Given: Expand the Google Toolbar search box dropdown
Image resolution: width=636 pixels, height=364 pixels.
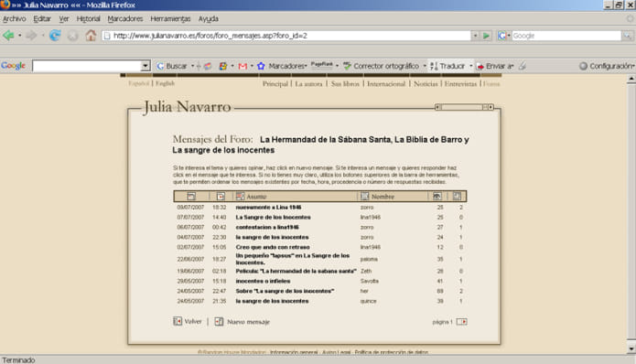Looking at the screenshot, I should pos(145,66).
